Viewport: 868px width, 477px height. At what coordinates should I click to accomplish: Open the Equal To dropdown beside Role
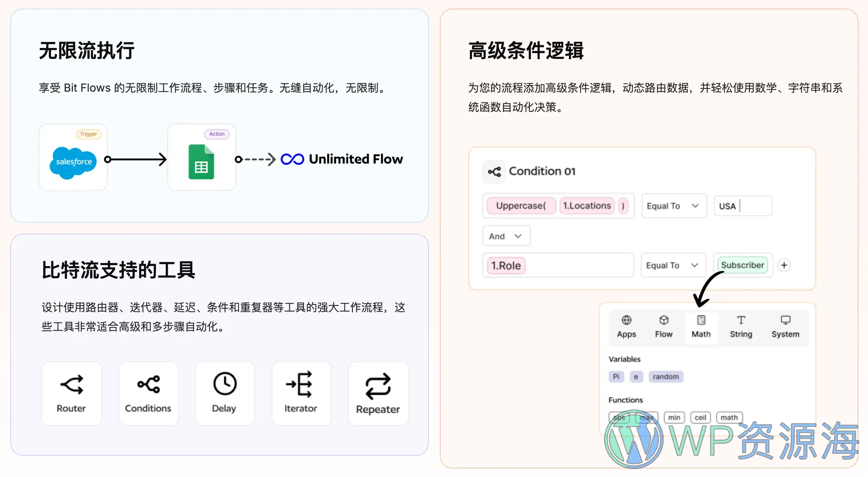673,265
